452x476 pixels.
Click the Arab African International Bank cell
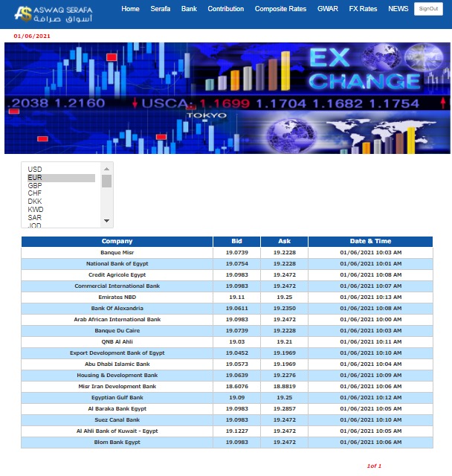click(x=117, y=320)
